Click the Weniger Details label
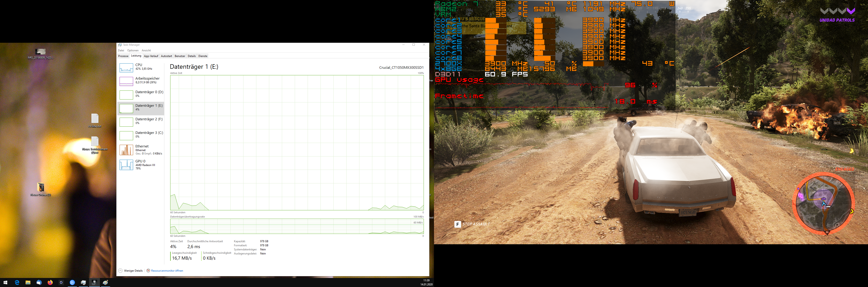 [x=133, y=270]
